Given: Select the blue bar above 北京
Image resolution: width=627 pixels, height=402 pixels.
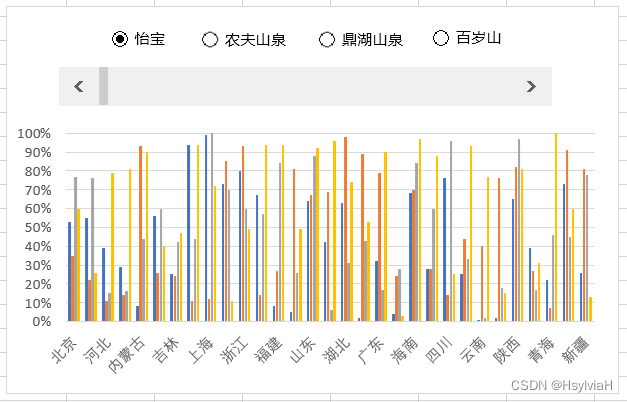Looking at the screenshot, I should click(70, 272).
